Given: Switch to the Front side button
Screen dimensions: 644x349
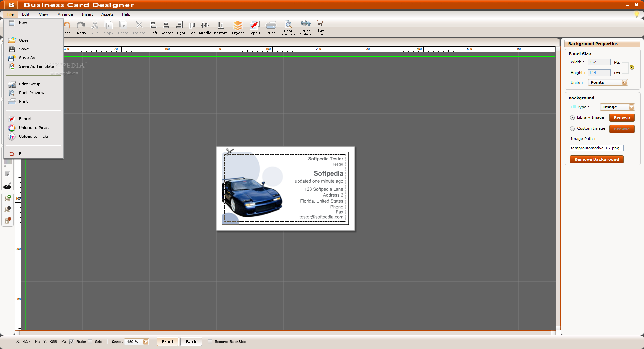Looking at the screenshot, I should pyautogui.click(x=167, y=342).
